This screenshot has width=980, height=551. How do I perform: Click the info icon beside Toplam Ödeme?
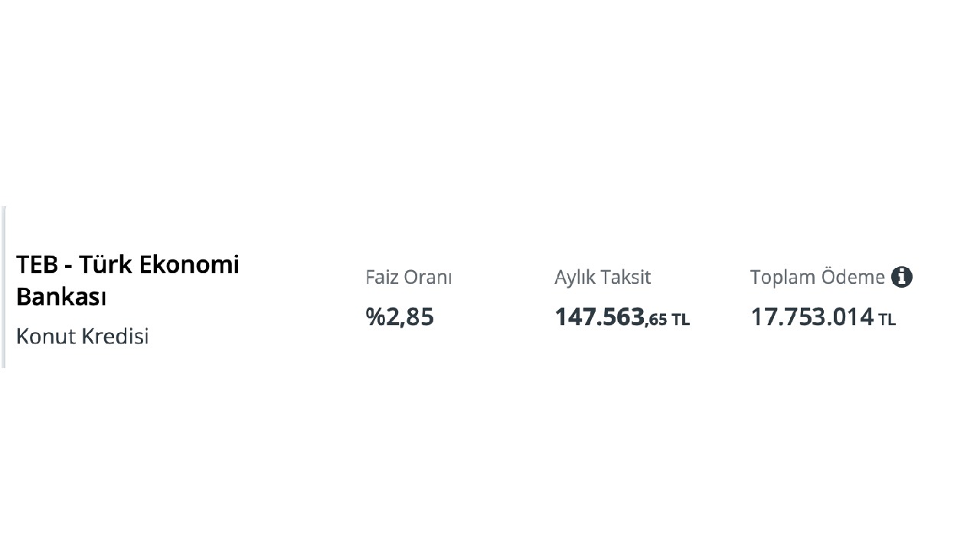[x=901, y=277]
